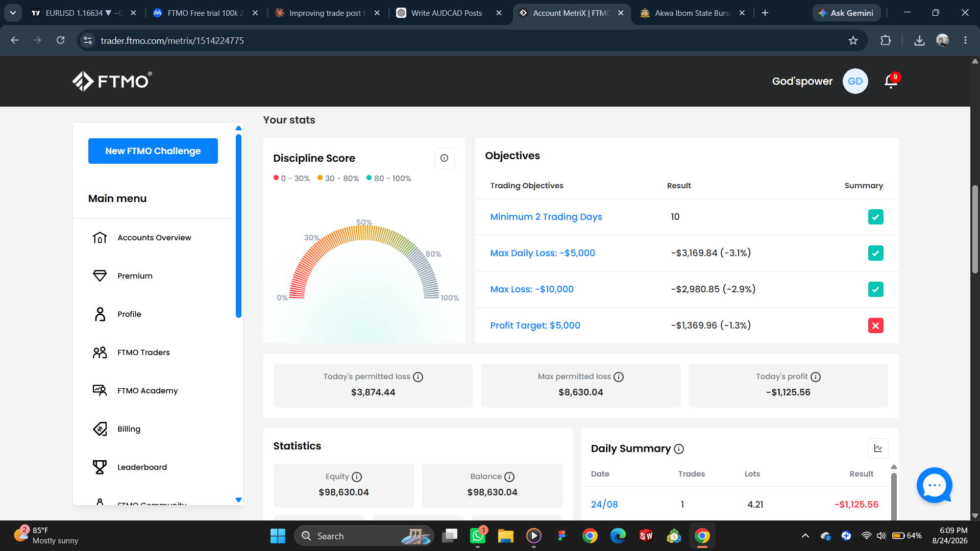Bookmark this page with star icon
Screen dimensions: 980x551
click(x=853, y=40)
